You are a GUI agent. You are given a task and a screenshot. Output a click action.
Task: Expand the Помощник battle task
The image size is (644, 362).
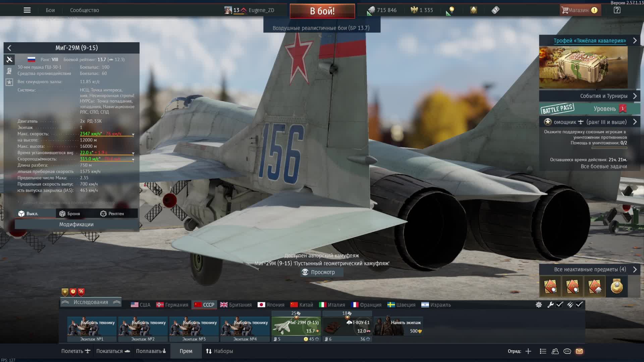(x=589, y=122)
